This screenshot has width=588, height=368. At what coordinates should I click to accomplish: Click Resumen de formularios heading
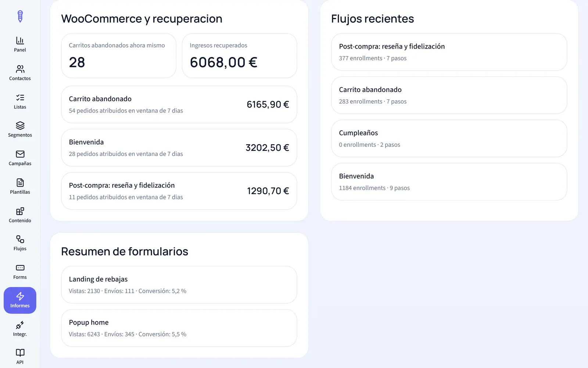coord(125,251)
